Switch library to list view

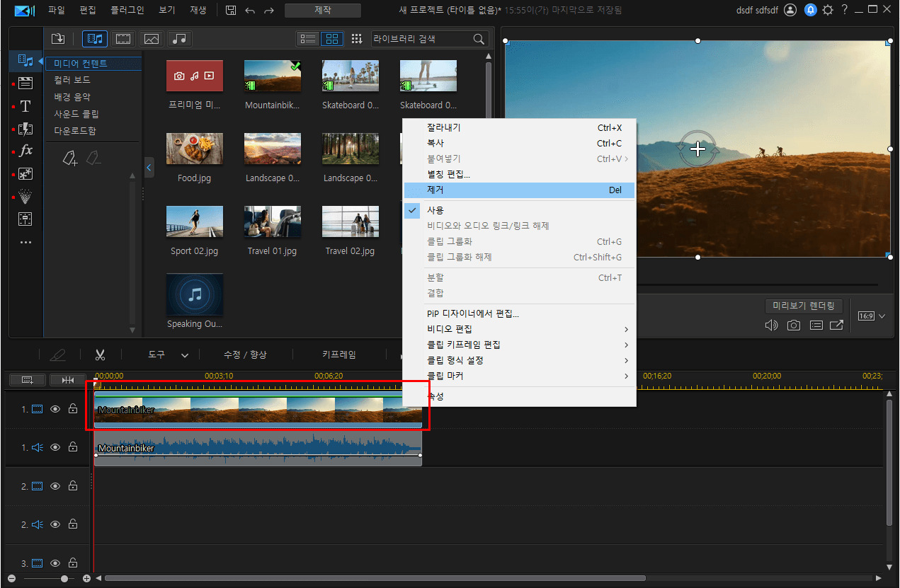point(307,39)
